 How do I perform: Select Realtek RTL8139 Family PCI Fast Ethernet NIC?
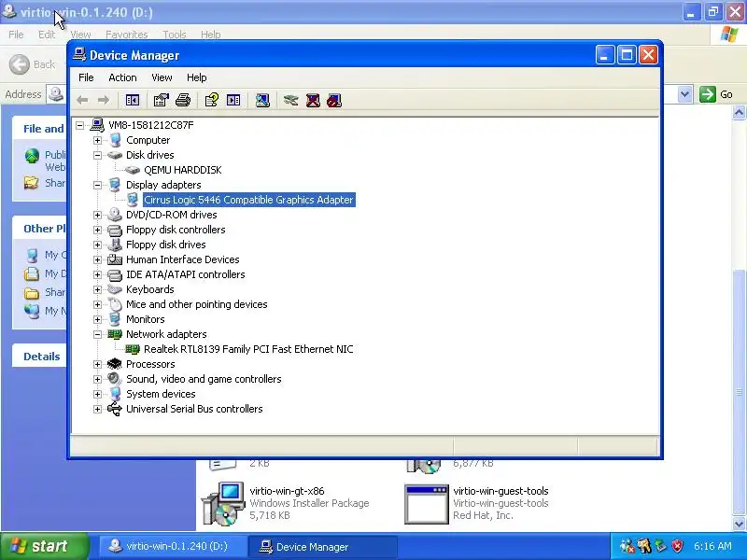click(248, 349)
